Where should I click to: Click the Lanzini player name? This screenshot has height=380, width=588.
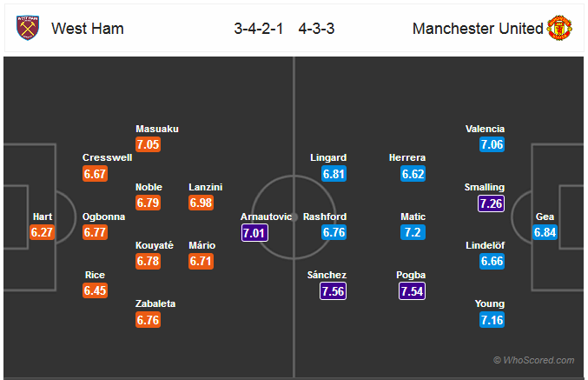click(206, 187)
